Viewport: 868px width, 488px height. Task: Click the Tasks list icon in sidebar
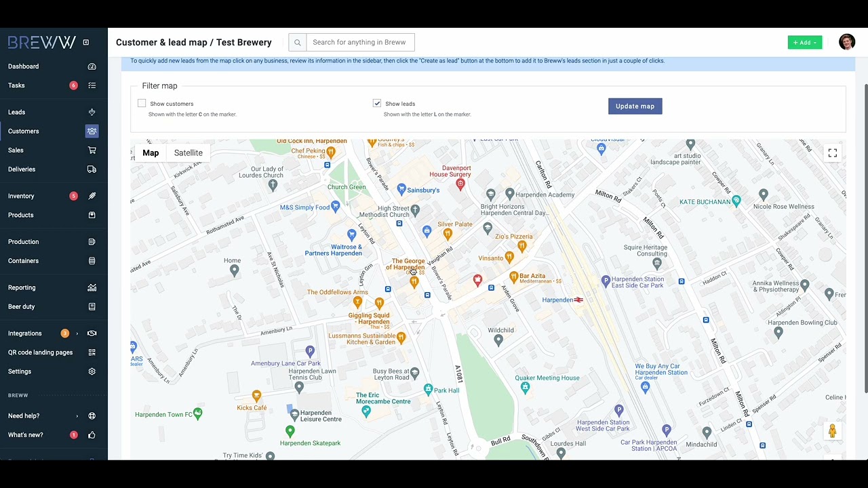tap(92, 85)
